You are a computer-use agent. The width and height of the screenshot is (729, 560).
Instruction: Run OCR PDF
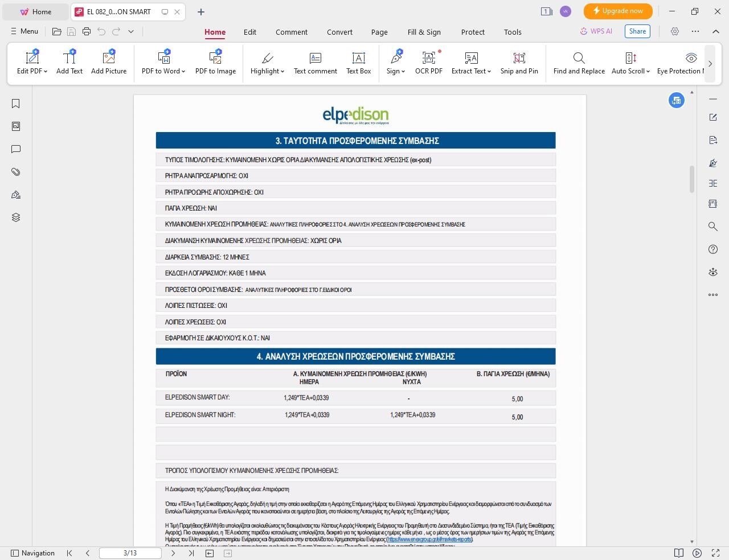429,62
